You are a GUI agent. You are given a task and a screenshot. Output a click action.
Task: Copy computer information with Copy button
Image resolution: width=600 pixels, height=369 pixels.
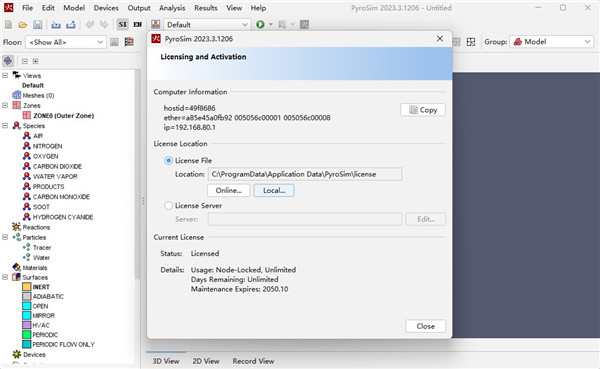[423, 110]
